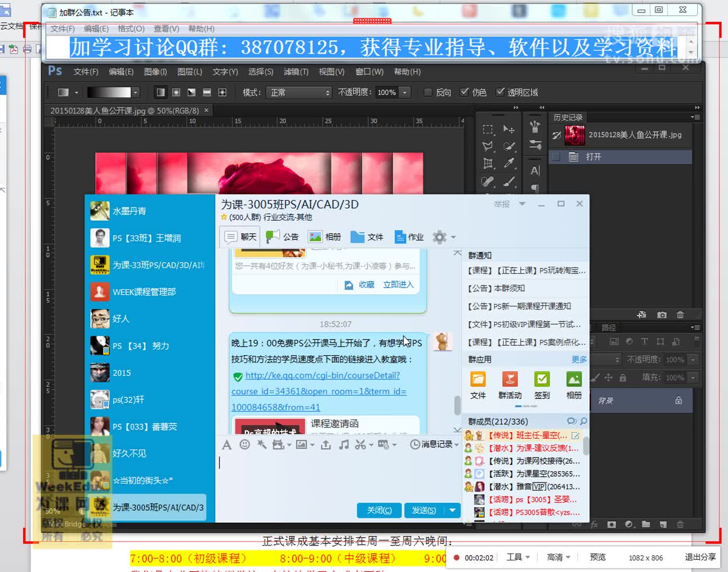728x572 pixels.
Task: Uncheck the 仿色 checkbox
Action: point(464,92)
